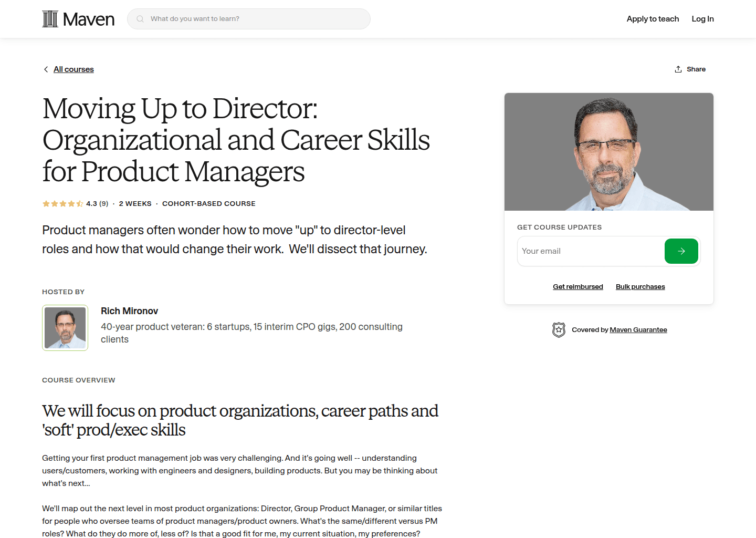
Task: Open the Maven Guarantee link
Action: [638, 329]
